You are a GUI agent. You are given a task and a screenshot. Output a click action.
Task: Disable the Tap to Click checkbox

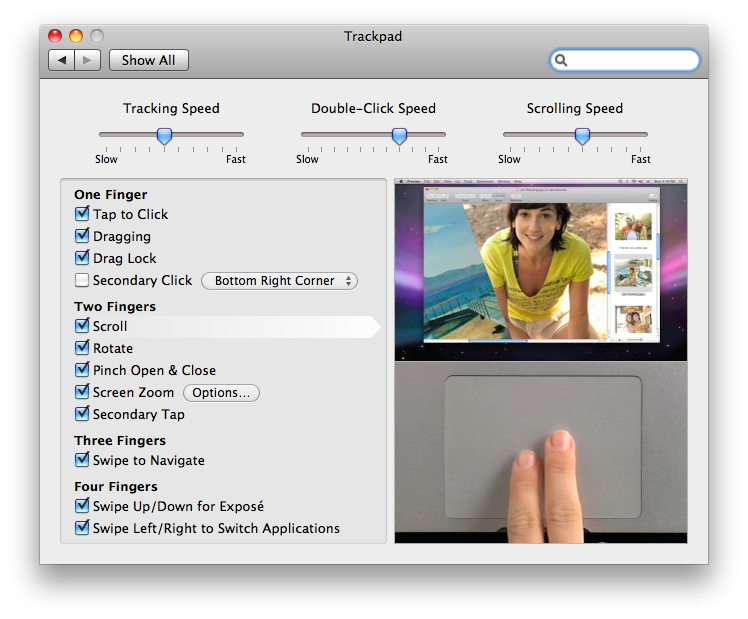[82, 214]
